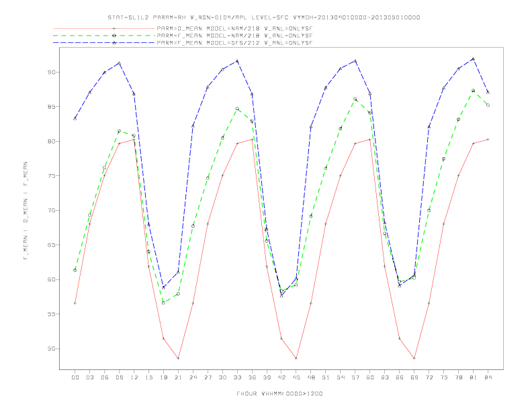Click the y-axis tick label 65
The image size is (532, 411).
click(x=52, y=245)
